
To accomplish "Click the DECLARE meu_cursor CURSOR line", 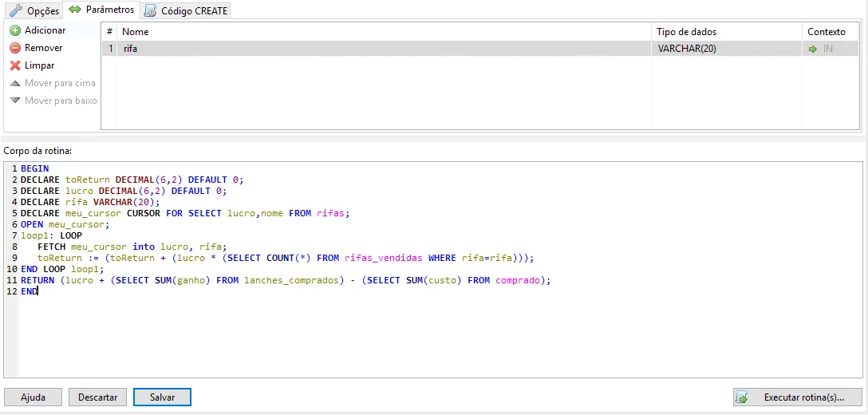I will pyautogui.click(x=185, y=213).
